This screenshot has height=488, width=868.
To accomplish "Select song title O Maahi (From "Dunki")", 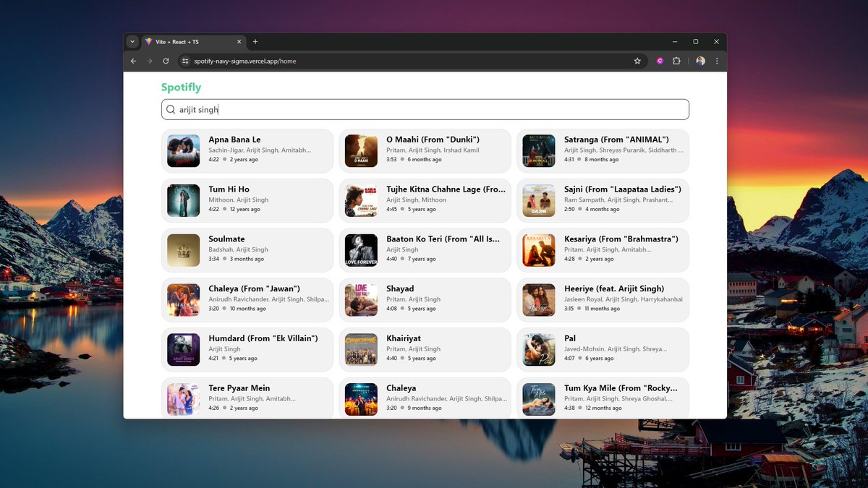I will (433, 140).
